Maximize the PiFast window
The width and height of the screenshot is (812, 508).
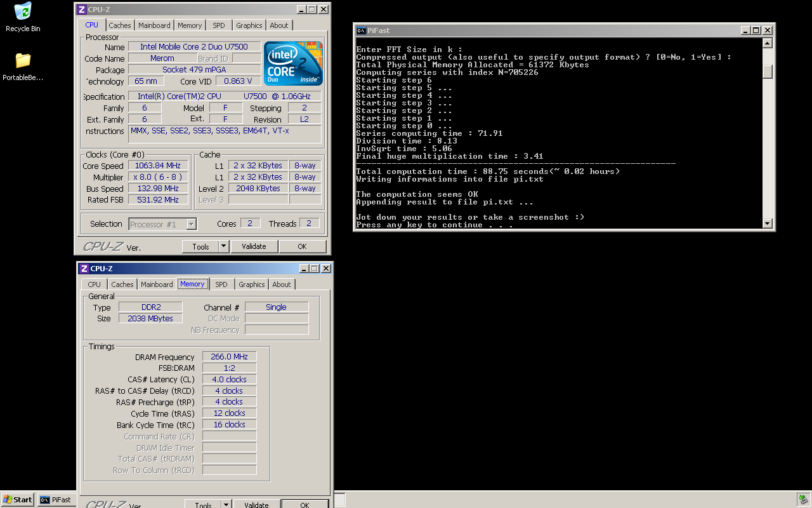click(756, 30)
